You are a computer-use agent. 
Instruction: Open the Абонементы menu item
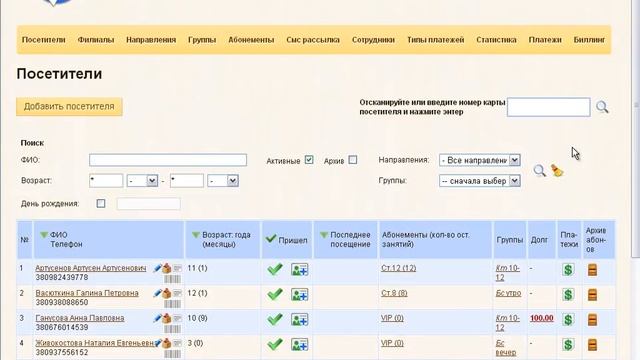(x=251, y=40)
